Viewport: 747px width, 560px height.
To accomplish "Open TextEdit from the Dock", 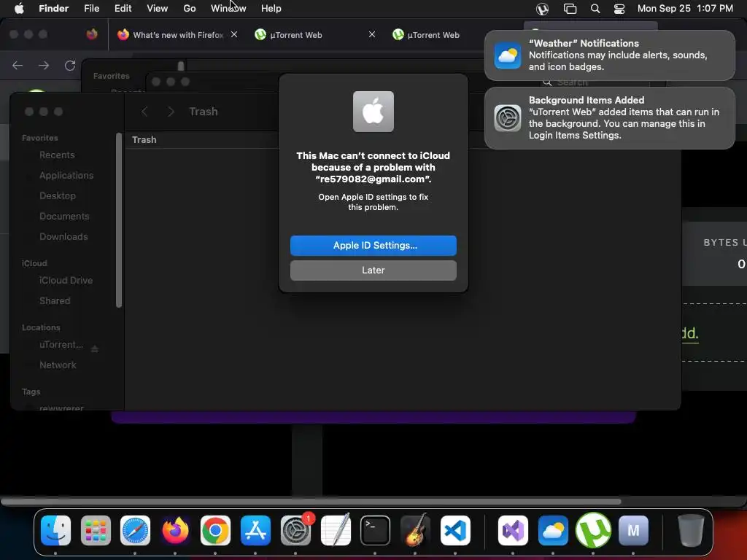I will point(336,530).
